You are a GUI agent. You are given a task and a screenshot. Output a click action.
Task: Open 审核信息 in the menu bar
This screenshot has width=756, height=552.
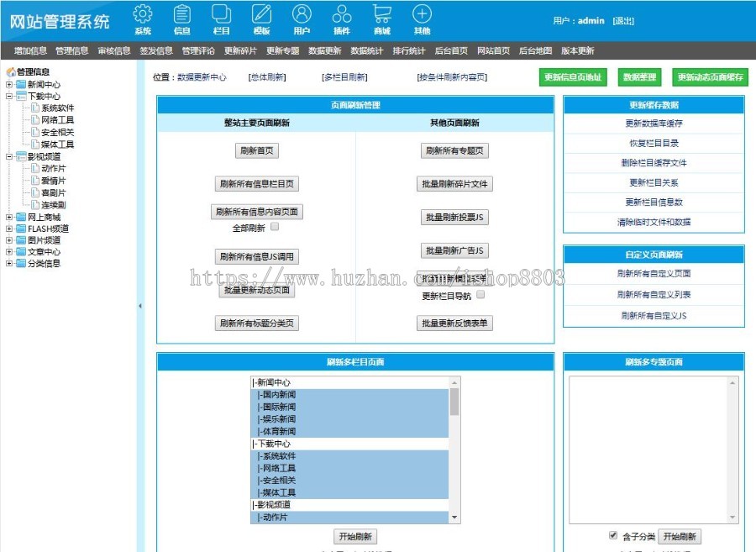(x=114, y=50)
